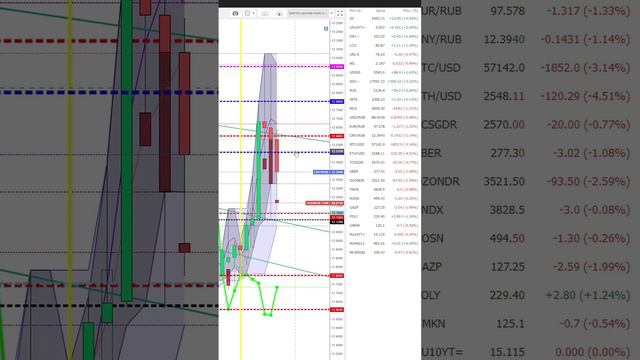Select the EUR/RUB row priced 97.578
The width and height of the screenshot is (640, 360).
pos(384,127)
